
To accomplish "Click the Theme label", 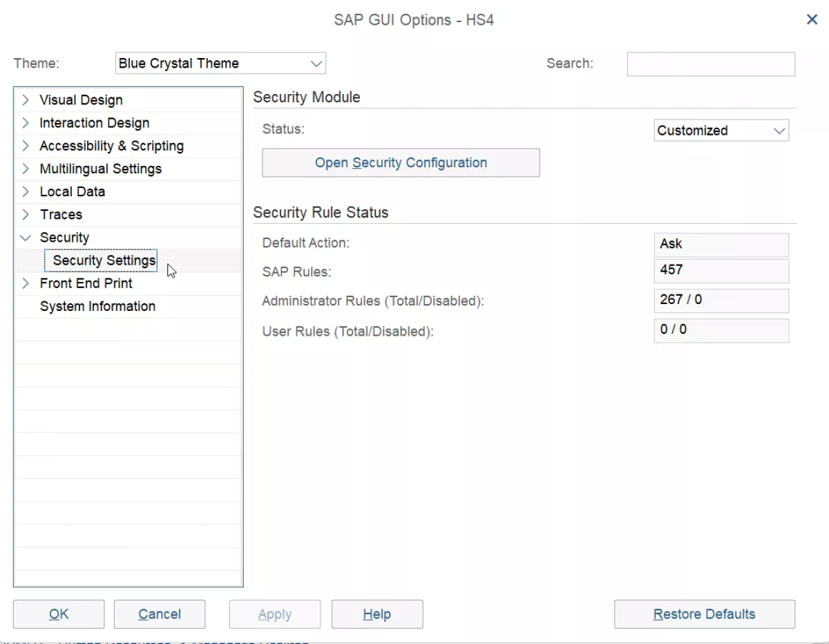I will [x=37, y=64].
